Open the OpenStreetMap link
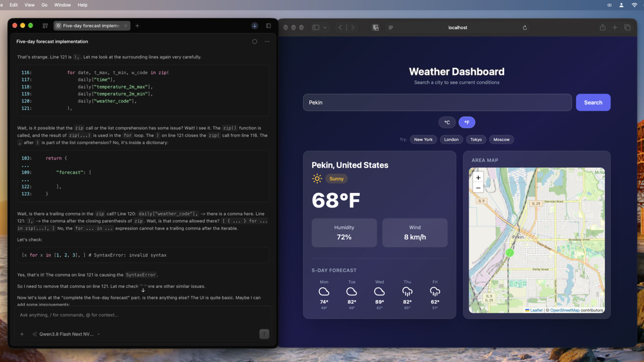 tap(565, 310)
